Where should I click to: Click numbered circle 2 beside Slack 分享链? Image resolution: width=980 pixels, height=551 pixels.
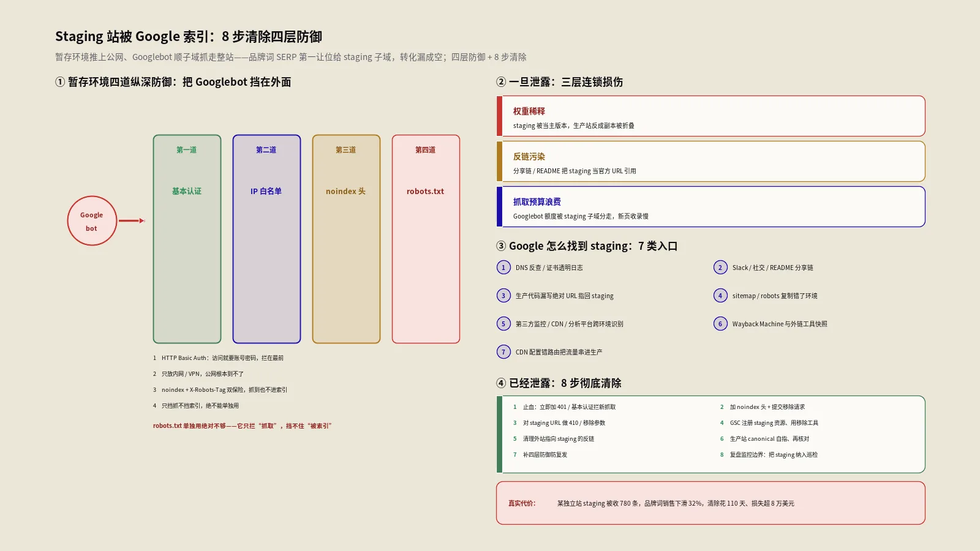coord(720,268)
